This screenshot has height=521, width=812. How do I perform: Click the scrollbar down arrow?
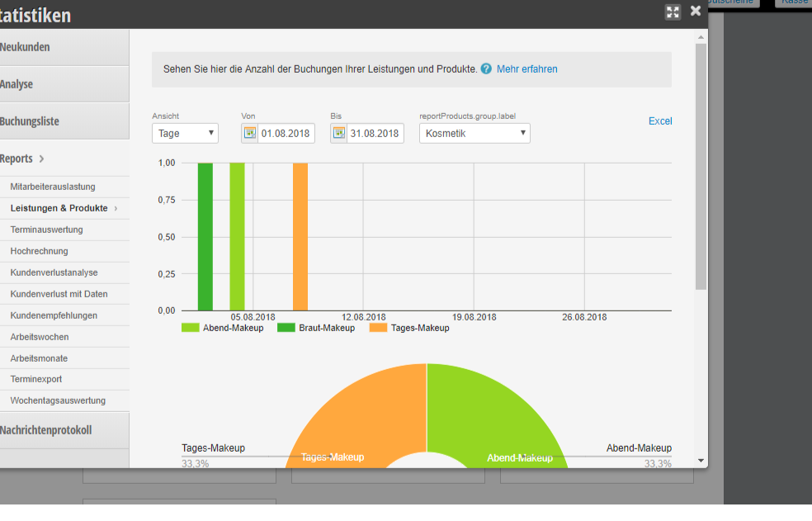(x=701, y=461)
